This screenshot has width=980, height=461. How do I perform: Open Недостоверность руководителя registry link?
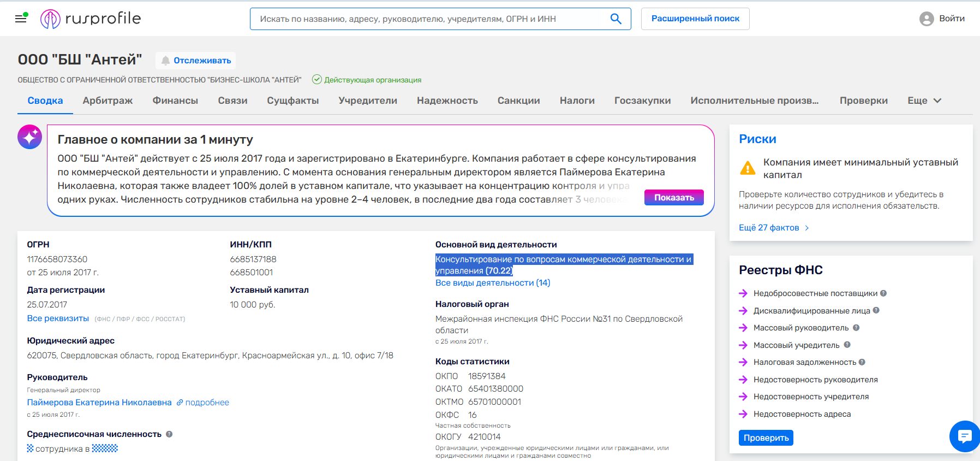(816, 380)
